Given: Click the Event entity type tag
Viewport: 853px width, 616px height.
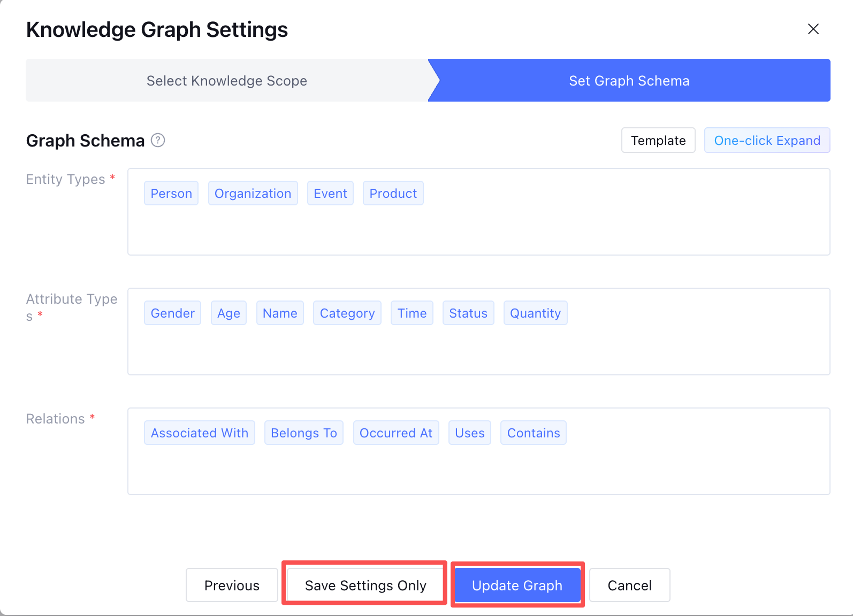Looking at the screenshot, I should [x=330, y=194].
